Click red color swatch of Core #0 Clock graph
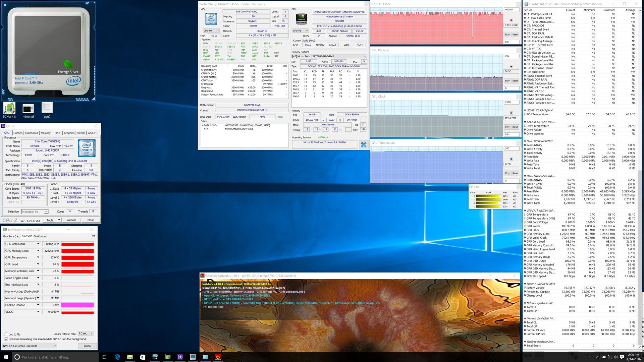The image size is (644, 362). [511, 20]
